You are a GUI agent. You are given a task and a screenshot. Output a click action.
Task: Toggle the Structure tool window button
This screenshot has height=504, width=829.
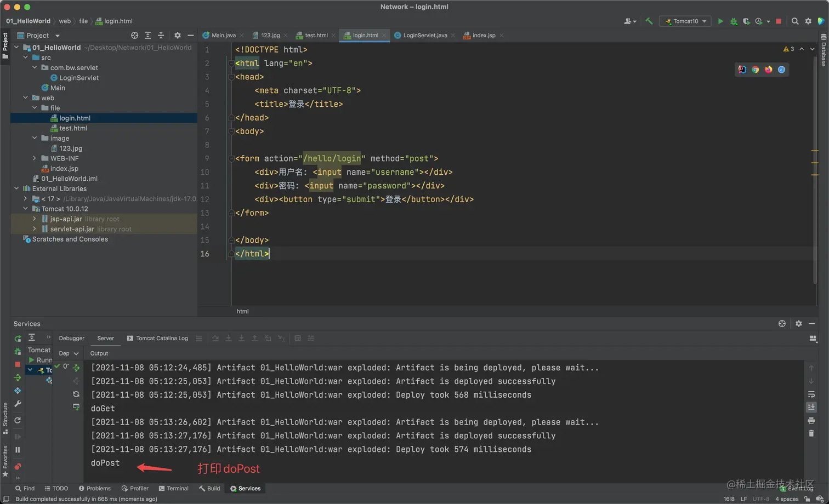point(5,419)
